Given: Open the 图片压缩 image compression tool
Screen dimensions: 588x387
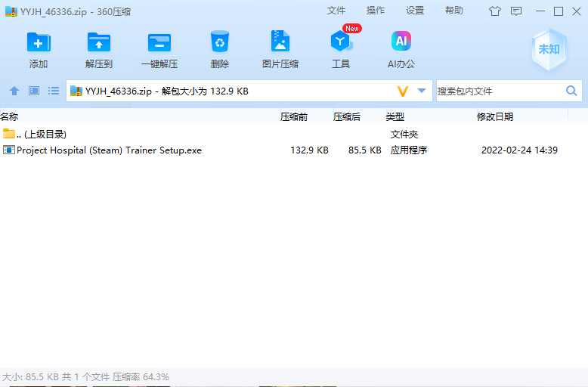Looking at the screenshot, I should click(280, 41).
